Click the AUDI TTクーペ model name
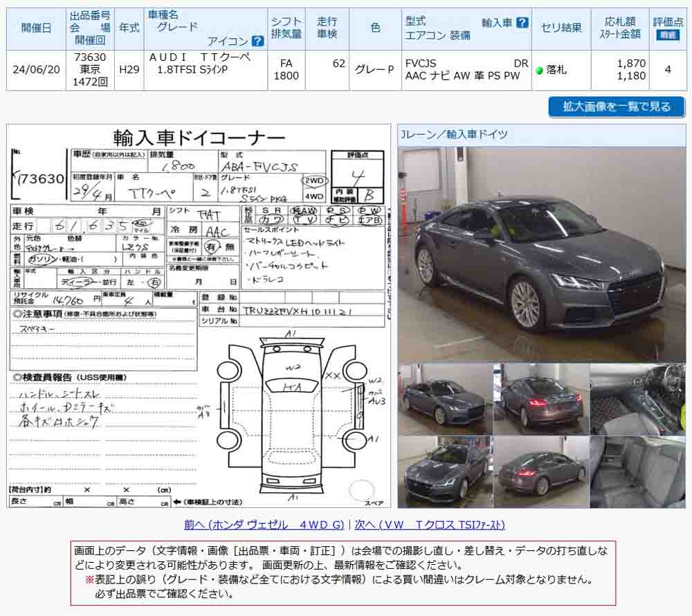692x616 pixels. click(200, 57)
